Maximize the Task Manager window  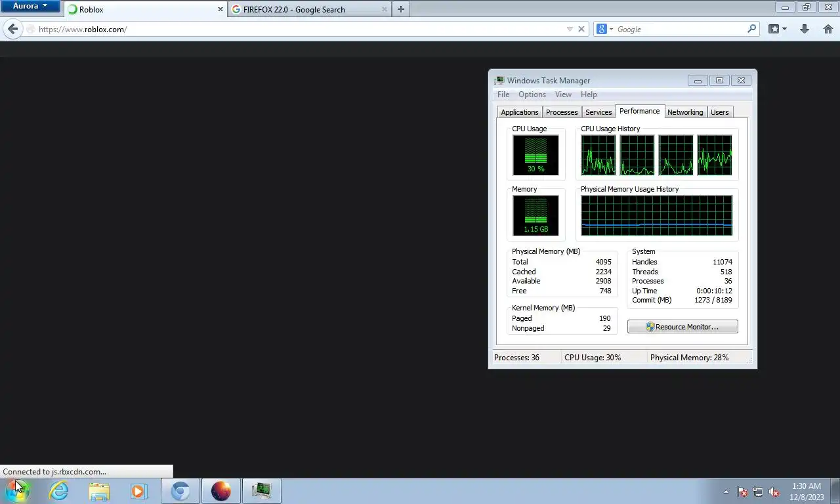(x=719, y=81)
